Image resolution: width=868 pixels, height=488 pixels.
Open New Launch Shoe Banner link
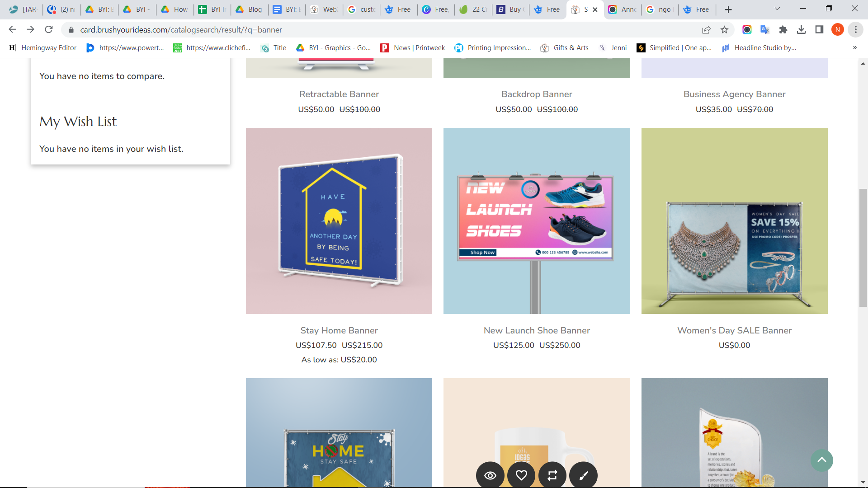click(x=537, y=330)
